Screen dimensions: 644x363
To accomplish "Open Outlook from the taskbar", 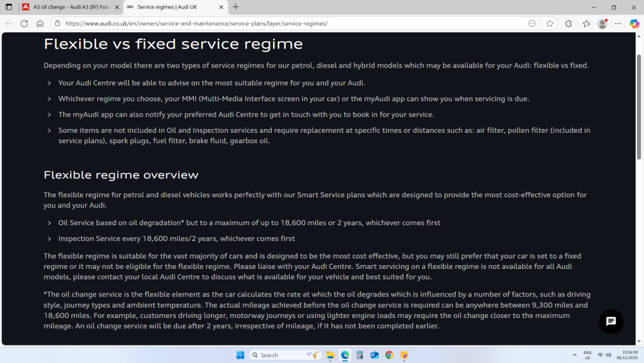I will pyautogui.click(x=374, y=355).
